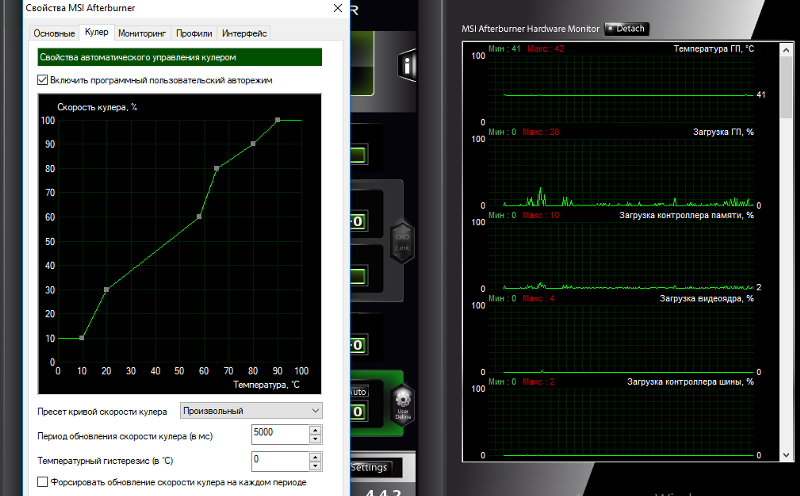Click the Температура, °C axis label

[x=266, y=385]
